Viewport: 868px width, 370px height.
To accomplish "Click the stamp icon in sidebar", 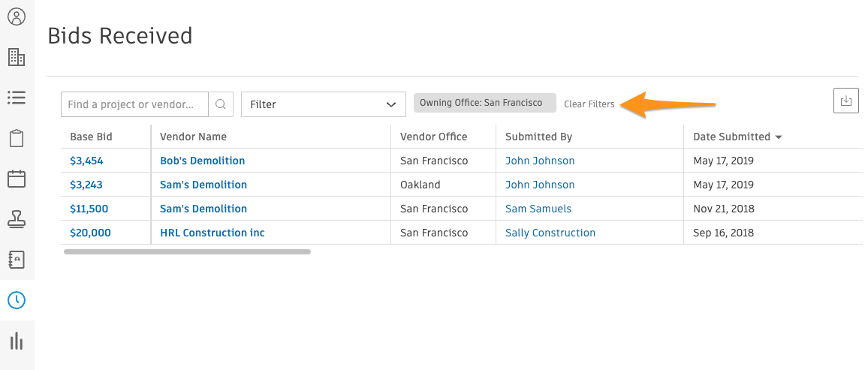I will pos(16,219).
